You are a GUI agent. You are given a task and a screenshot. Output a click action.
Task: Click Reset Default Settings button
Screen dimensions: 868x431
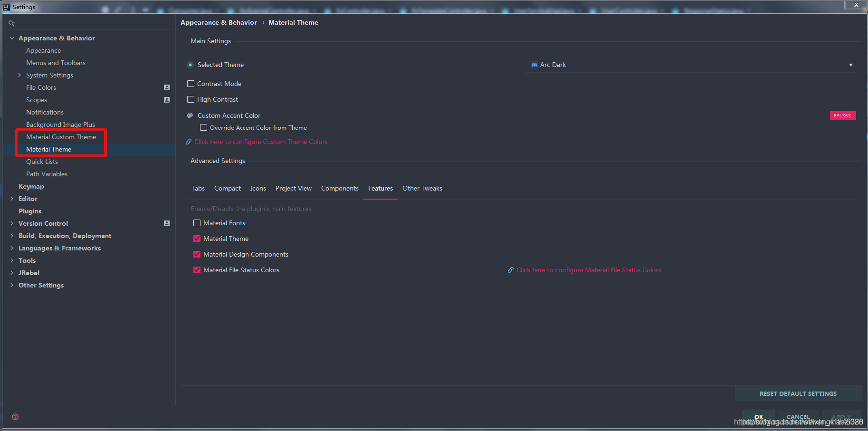pyautogui.click(x=798, y=393)
